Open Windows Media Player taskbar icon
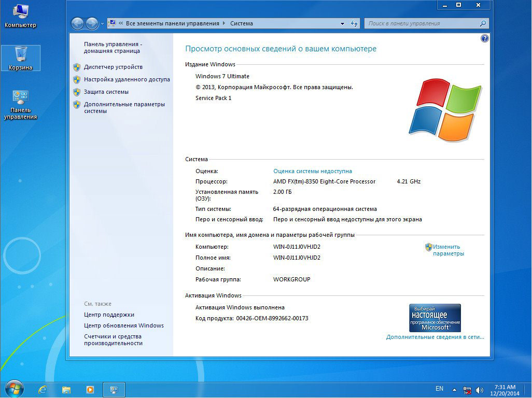Screen dimensions: 532x398 coord(90,390)
